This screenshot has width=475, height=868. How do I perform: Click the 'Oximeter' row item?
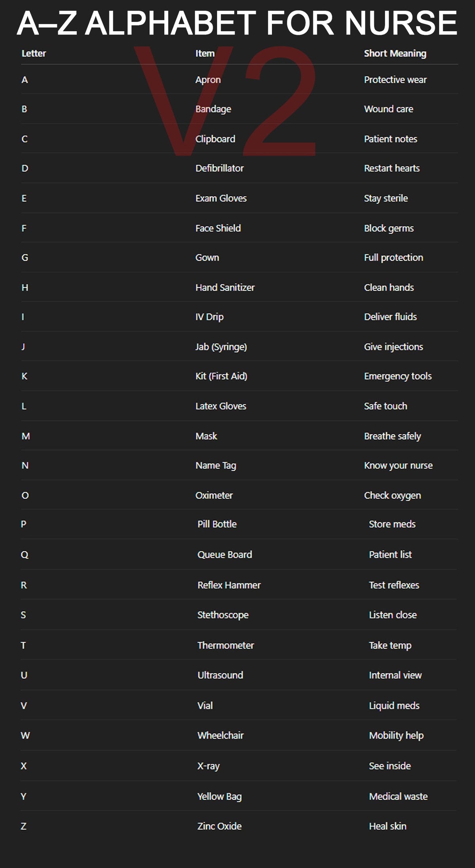click(214, 495)
